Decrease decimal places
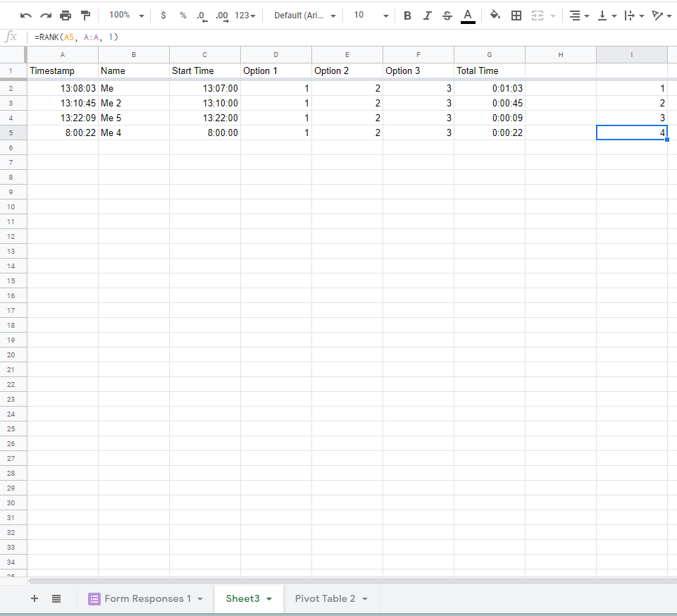Image resolution: width=677 pixels, height=616 pixels. click(201, 15)
